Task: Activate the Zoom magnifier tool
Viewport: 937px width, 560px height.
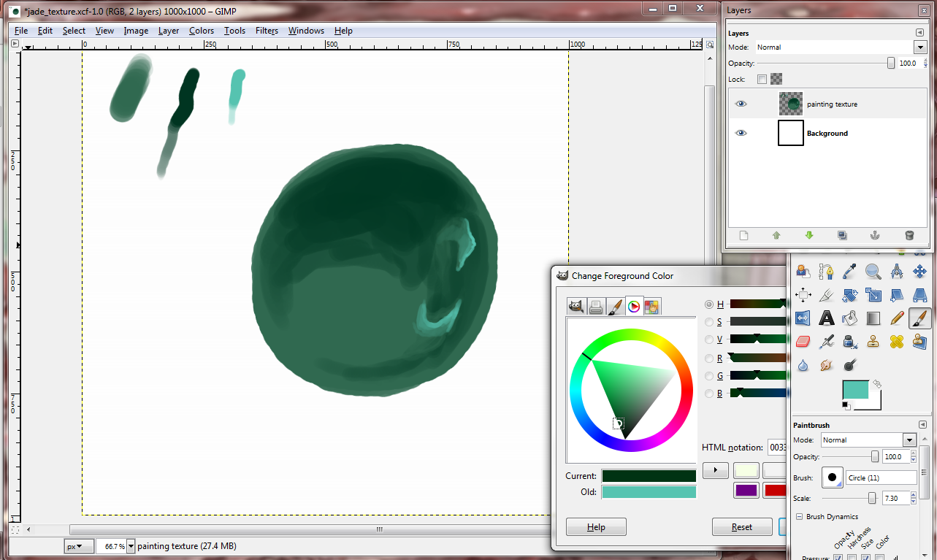Action: [x=873, y=272]
